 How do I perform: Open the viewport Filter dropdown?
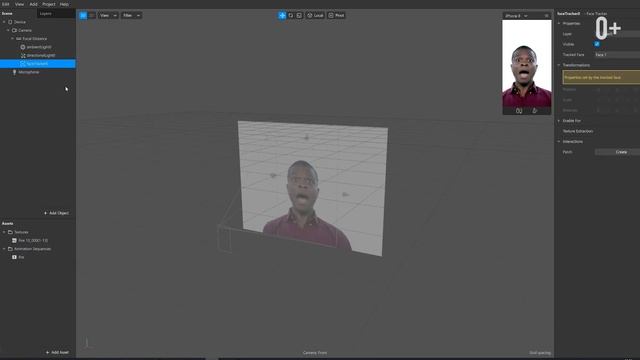pos(131,16)
